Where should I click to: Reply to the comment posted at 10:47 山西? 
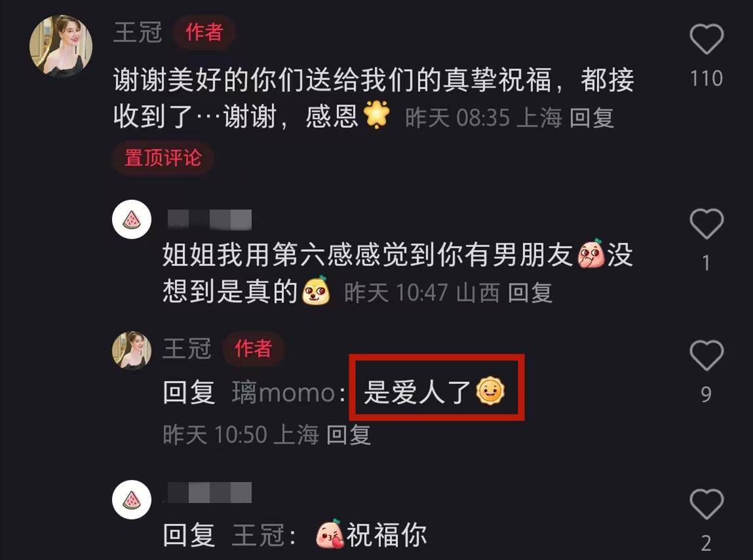(x=530, y=292)
